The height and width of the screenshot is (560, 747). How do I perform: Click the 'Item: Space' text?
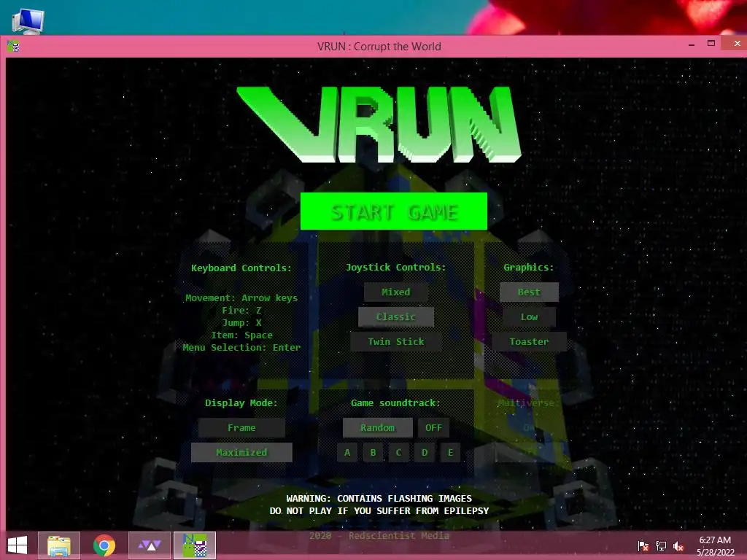pos(241,335)
